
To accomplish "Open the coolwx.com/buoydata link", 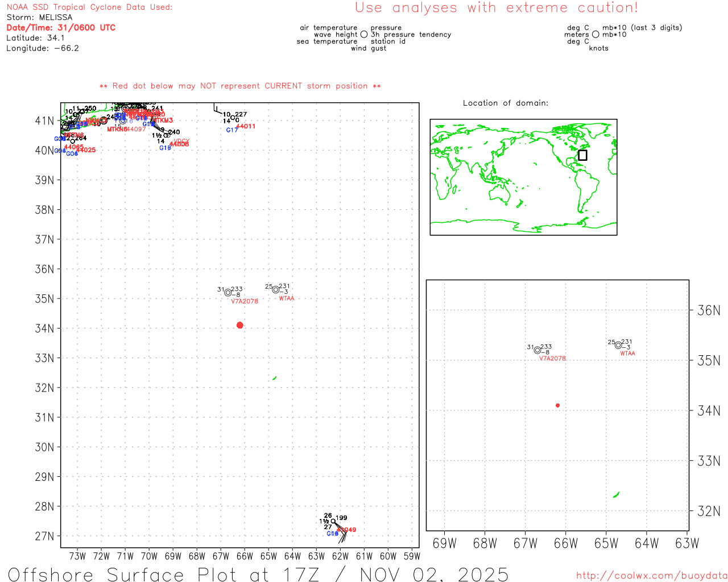I will 652,575.
